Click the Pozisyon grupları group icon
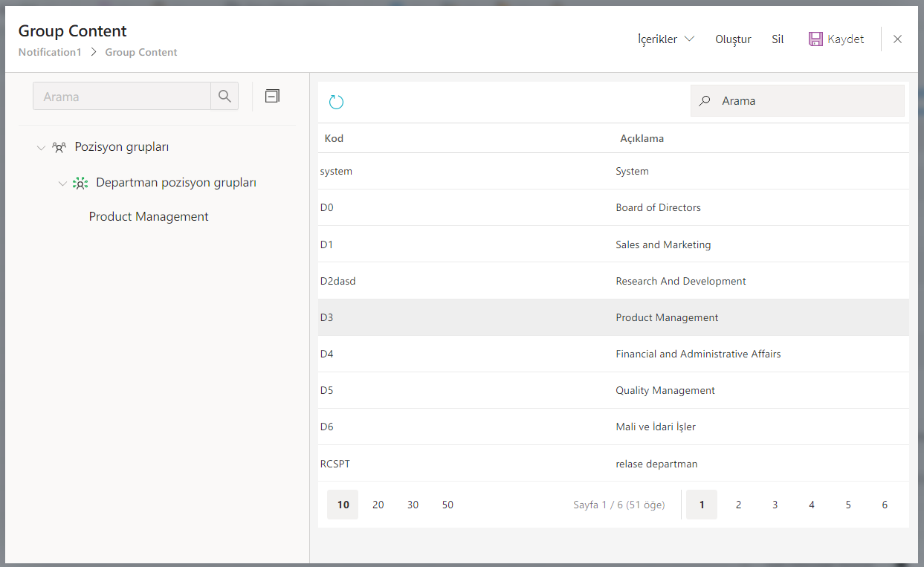The width and height of the screenshot is (924, 567). click(59, 147)
